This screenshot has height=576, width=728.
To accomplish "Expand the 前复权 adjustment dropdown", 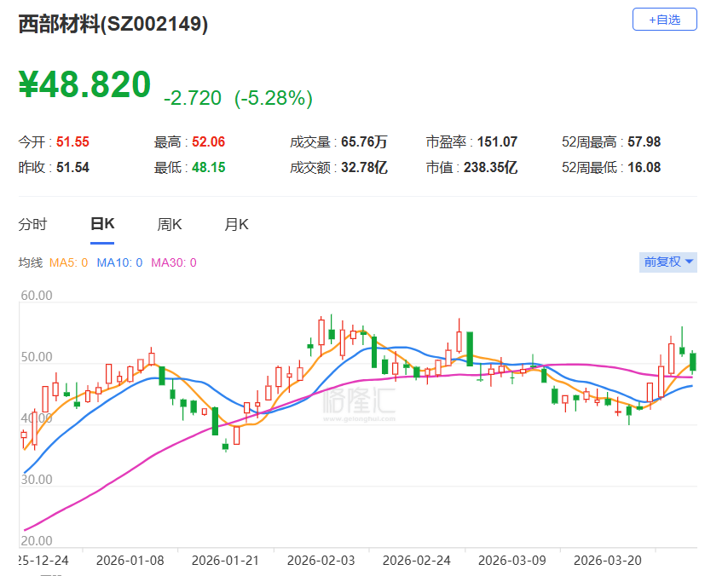I will coord(668,262).
